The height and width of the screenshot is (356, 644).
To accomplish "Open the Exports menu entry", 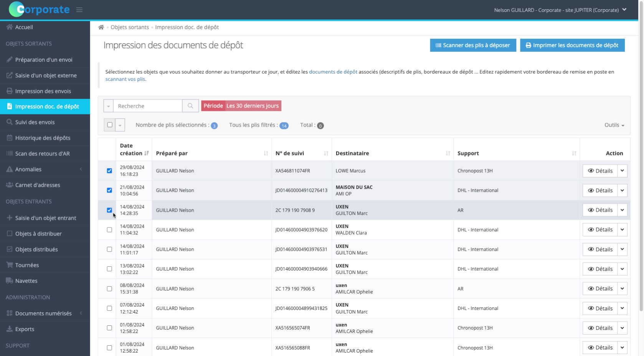I will (x=45, y=329).
